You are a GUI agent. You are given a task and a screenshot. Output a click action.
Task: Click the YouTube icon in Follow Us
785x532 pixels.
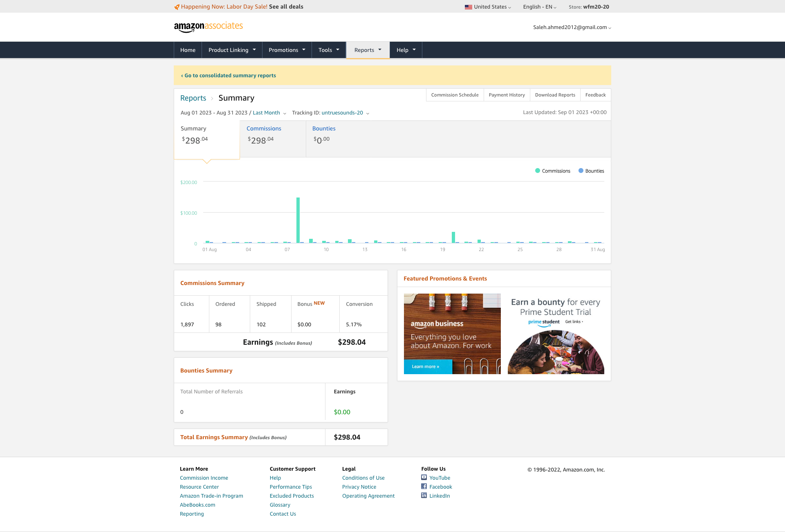pyautogui.click(x=424, y=477)
